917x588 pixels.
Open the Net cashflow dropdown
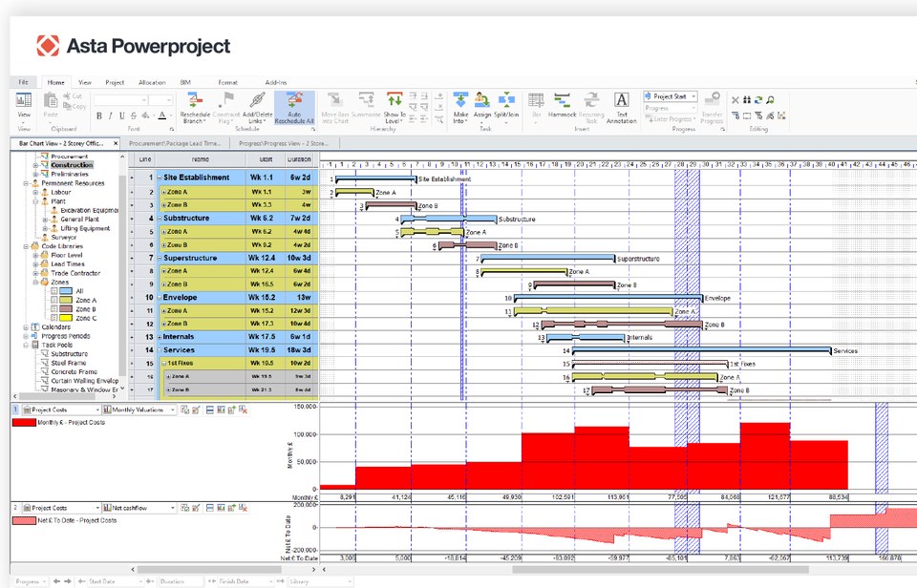click(x=173, y=509)
